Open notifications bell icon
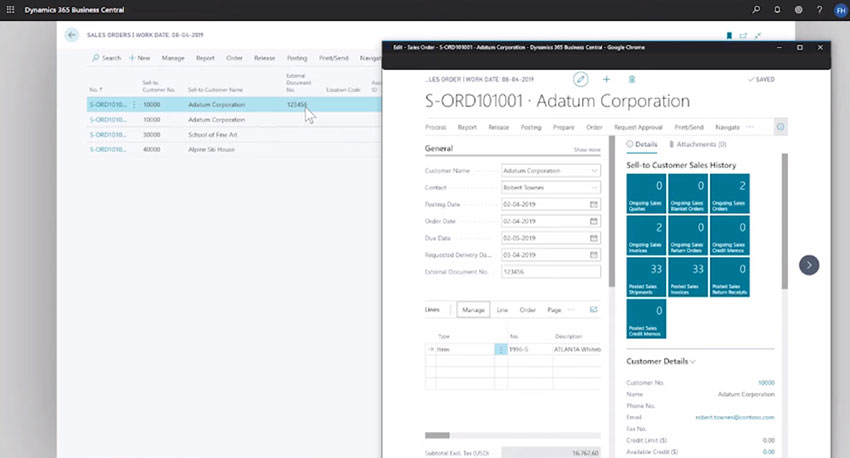Screen dimensions: 850x458 tap(777, 10)
